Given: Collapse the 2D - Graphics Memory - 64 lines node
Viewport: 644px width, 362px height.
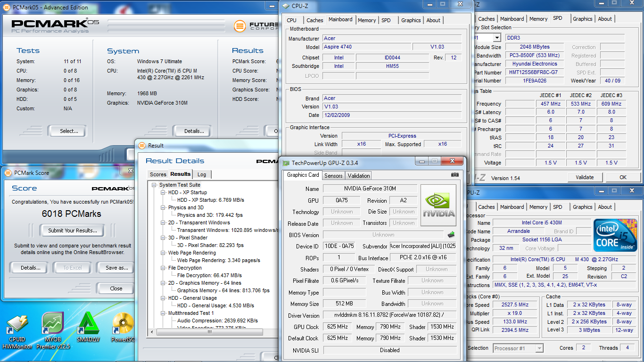Looking at the screenshot, I should point(163,283).
